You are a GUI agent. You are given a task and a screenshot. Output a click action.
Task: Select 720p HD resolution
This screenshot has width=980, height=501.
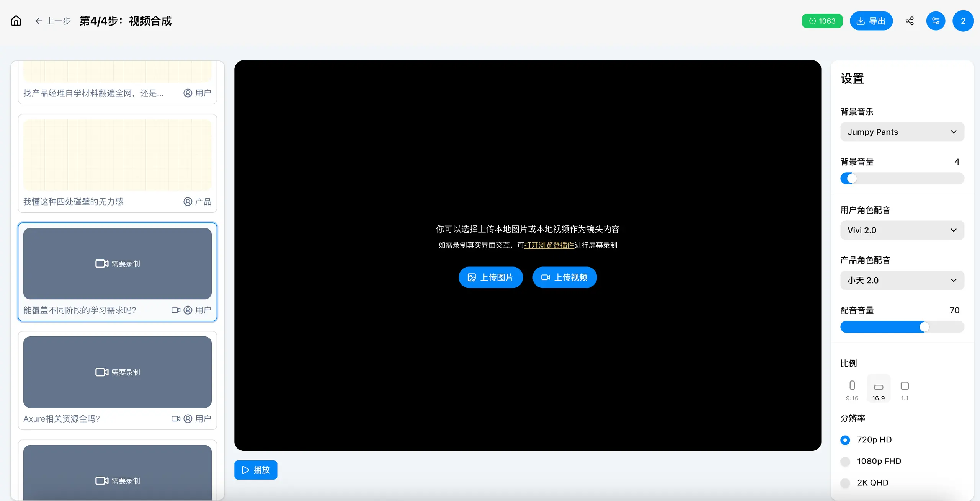point(845,440)
